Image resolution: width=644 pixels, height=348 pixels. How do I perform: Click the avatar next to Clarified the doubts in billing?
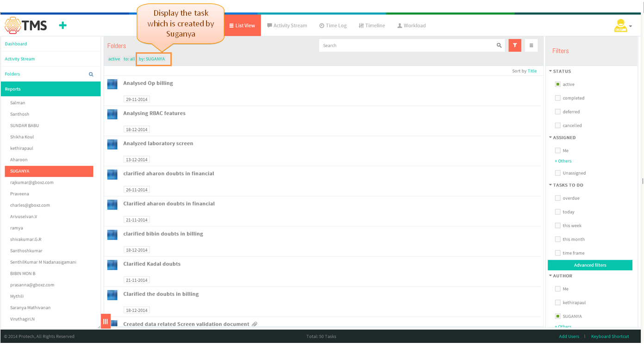pyautogui.click(x=112, y=295)
